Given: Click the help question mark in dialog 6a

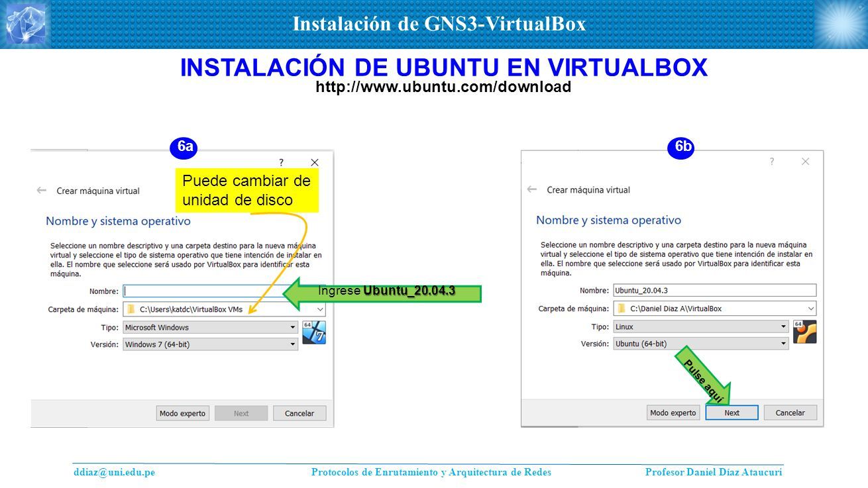Looking at the screenshot, I should pyautogui.click(x=281, y=162).
